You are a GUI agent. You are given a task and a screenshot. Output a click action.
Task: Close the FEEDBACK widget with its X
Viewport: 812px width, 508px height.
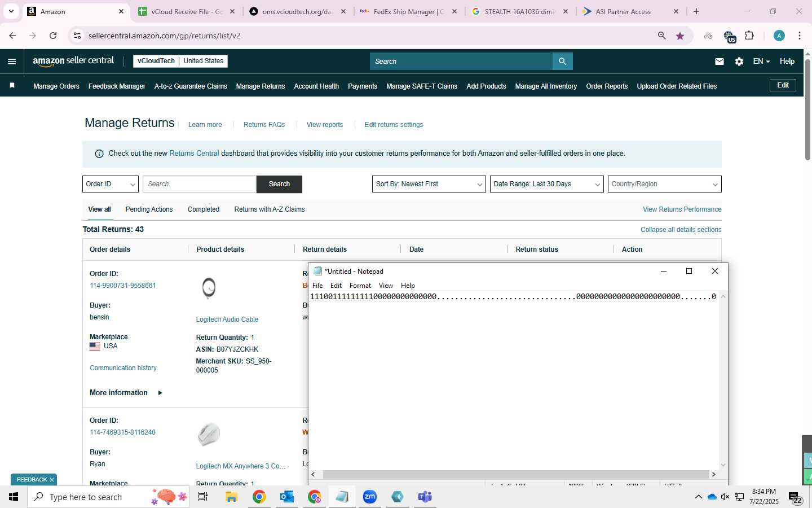(x=52, y=480)
